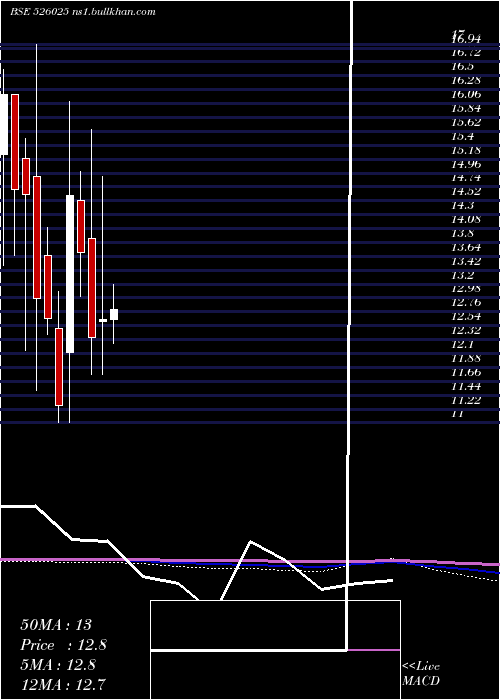Screen dimensions: 500x700
Task: Select the 15.84 price level label
Action: (x=466, y=108)
